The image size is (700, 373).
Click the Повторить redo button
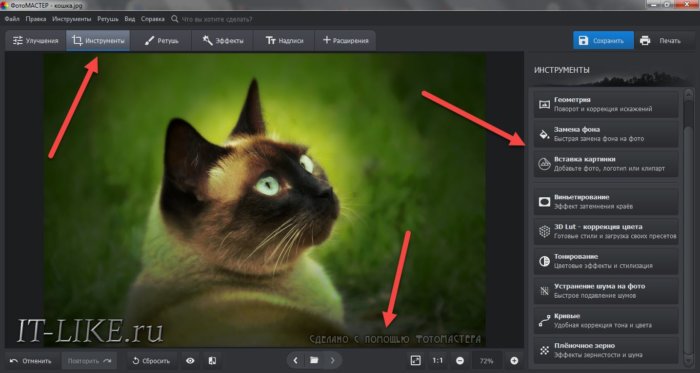89,361
